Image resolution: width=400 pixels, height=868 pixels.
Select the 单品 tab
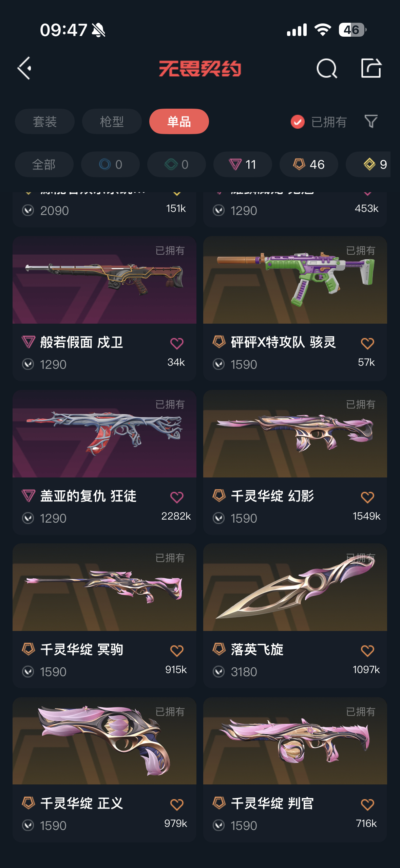click(x=179, y=121)
